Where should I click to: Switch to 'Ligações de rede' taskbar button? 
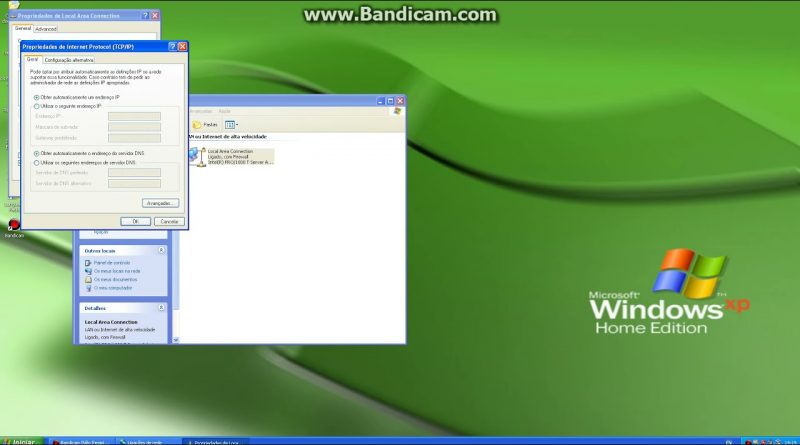click(147, 442)
